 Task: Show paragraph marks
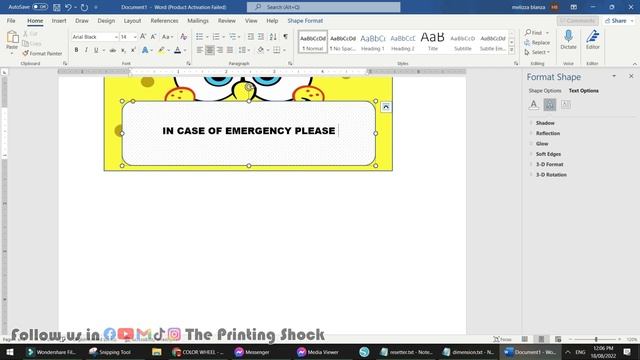[x=285, y=37]
